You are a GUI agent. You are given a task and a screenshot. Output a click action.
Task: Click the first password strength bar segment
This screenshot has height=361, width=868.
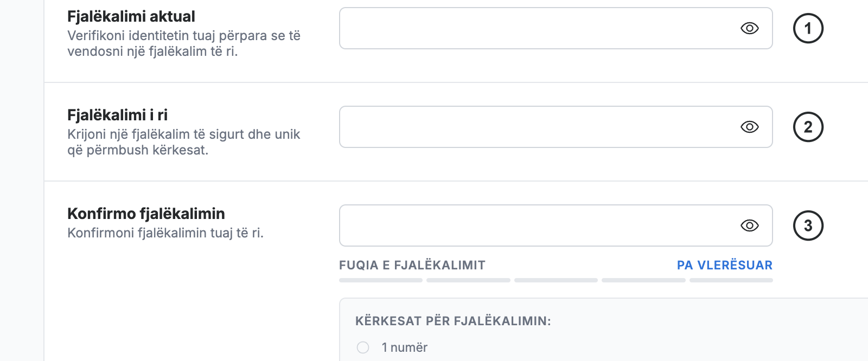point(381,280)
